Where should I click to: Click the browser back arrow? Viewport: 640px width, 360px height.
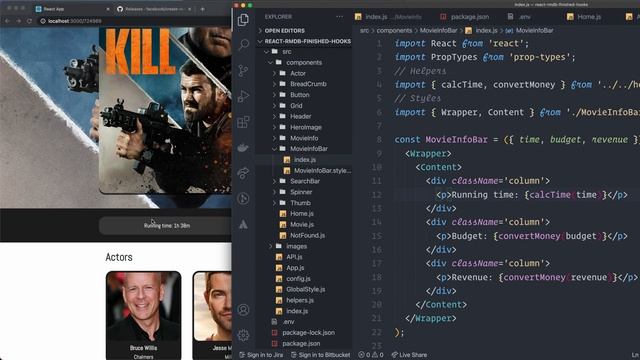[7, 21]
